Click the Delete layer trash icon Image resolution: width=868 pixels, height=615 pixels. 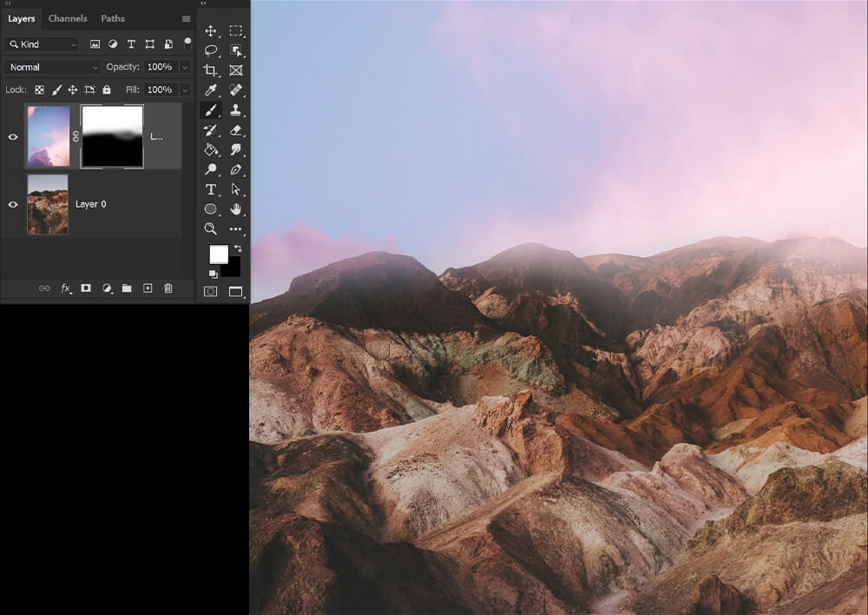pos(168,288)
